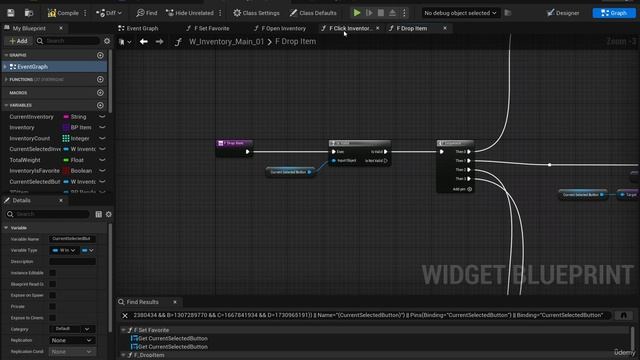Click the browse-to-asset icon beside Save
Image resolution: width=640 pixels, height=360 pixels.
pyautogui.click(x=29, y=13)
